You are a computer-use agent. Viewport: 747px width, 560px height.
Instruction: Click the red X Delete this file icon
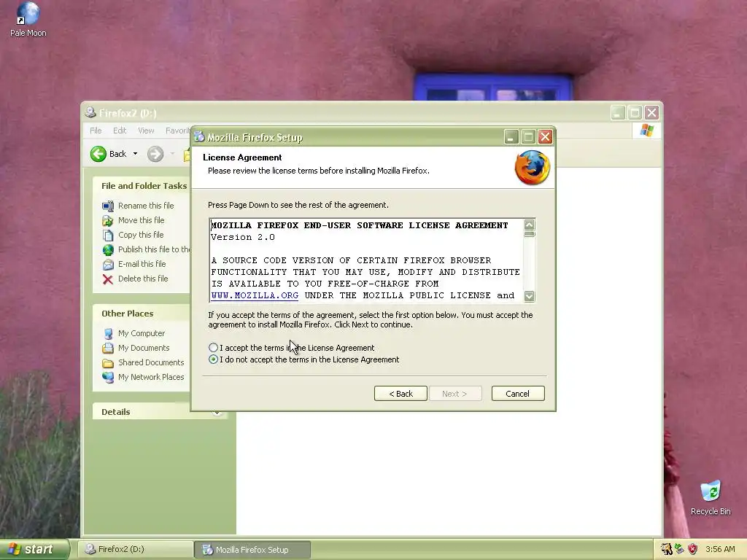(x=108, y=279)
